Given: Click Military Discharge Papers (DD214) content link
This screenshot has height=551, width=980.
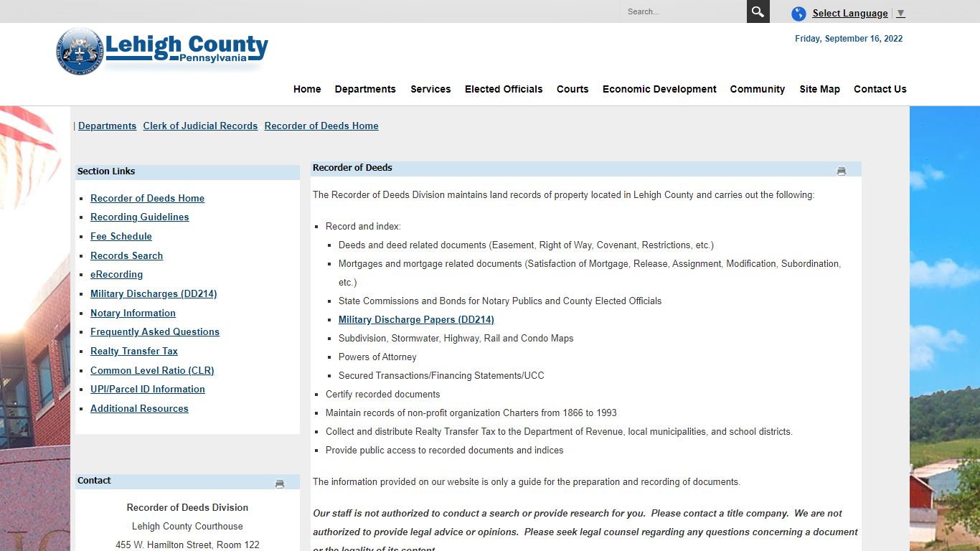Looking at the screenshot, I should (416, 319).
